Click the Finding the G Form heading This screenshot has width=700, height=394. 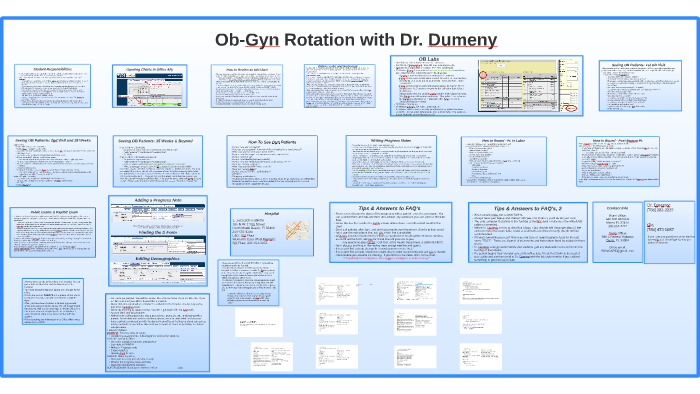pyautogui.click(x=158, y=232)
